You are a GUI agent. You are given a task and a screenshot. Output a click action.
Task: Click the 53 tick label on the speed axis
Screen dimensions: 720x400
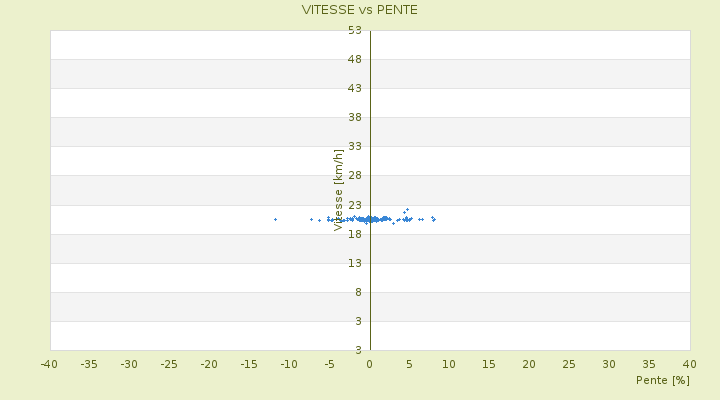355,30
